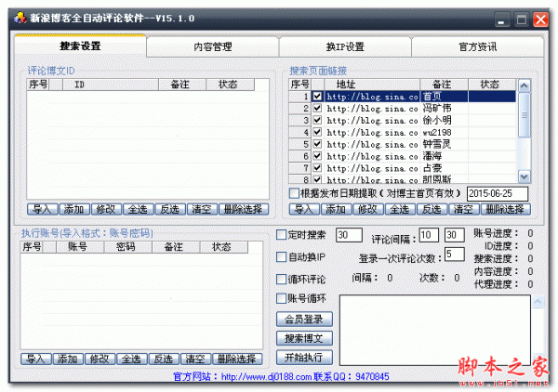
Task: Click 全选 under 评论博文ID list
Action: (138, 209)
